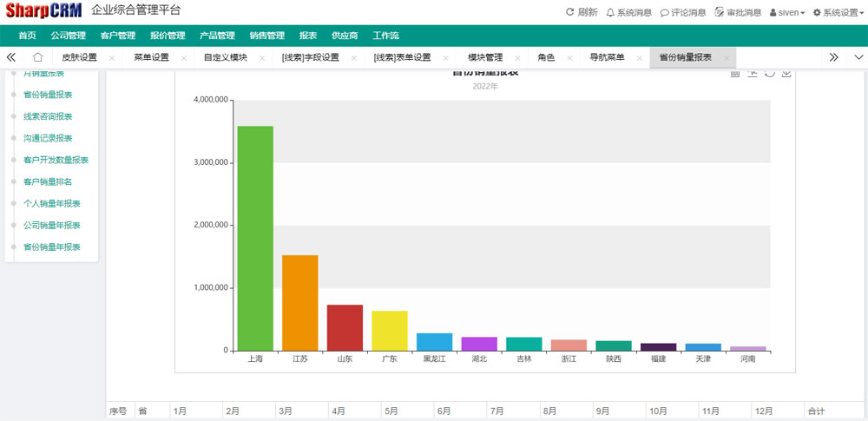The width and height of the screenshot is (868, 421).
Task: Go to home tab icon
Action: (x=37, y=57)
